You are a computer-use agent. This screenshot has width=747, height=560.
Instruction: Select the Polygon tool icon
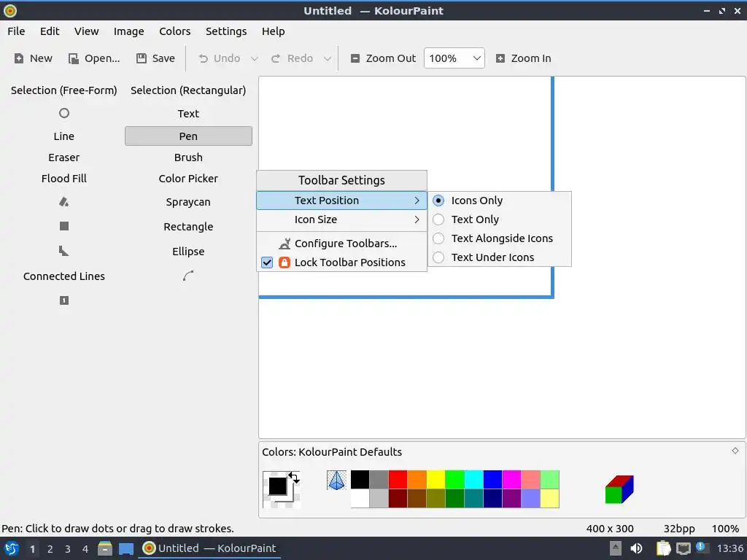pos(64,251)
